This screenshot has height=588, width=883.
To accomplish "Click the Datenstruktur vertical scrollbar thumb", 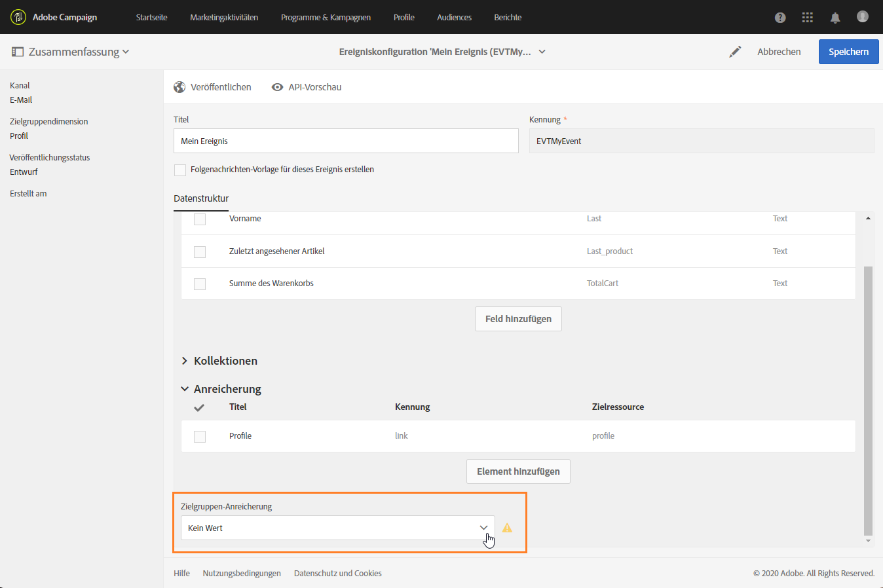I will coord(869,401).
